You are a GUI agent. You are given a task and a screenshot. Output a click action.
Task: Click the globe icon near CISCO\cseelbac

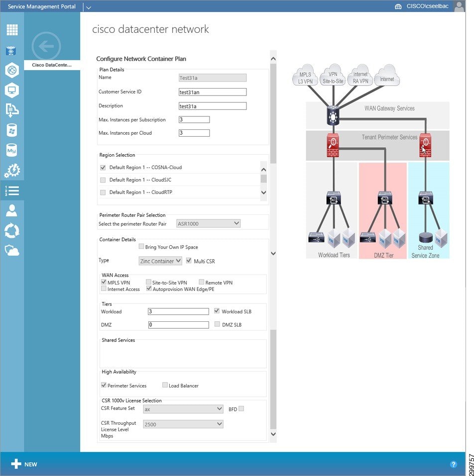click(398, 6)
